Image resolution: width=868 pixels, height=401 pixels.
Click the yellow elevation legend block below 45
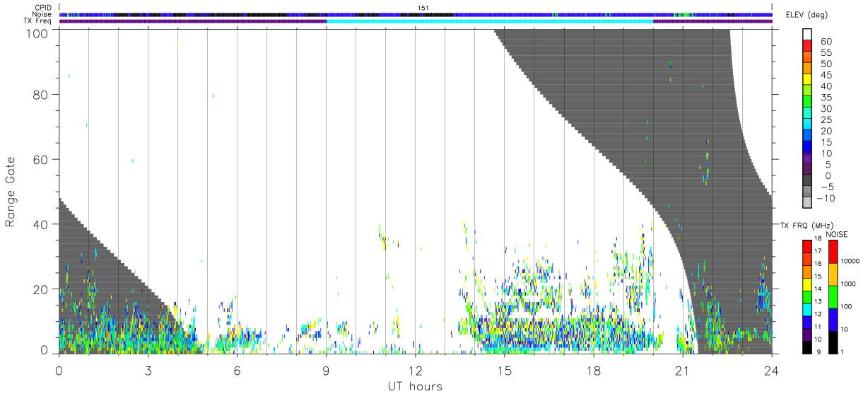point(808,80)
